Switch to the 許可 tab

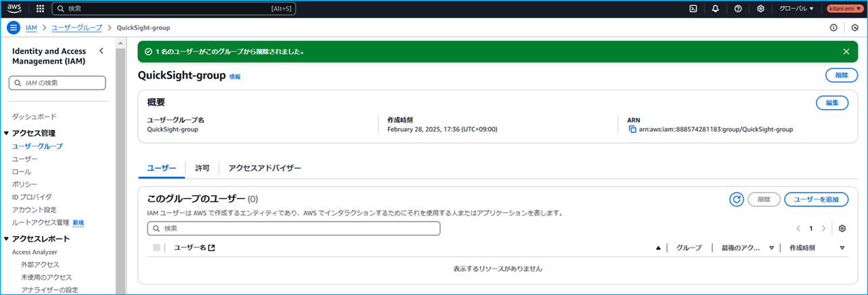(202, 168)
